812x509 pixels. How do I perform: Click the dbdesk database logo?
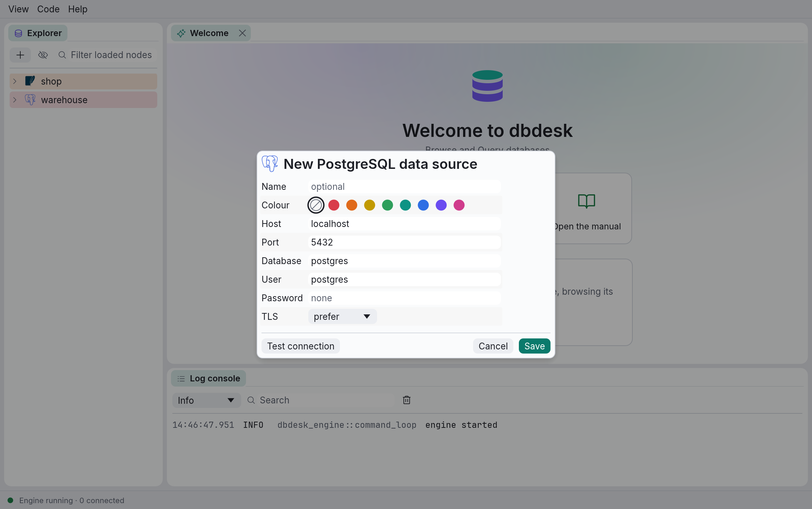tap(487, 86)
